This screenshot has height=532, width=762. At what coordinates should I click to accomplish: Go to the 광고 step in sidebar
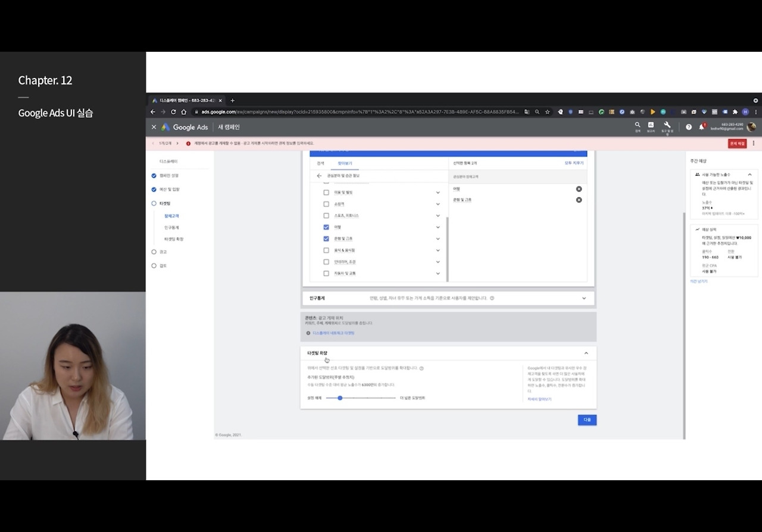pos(159,252)
